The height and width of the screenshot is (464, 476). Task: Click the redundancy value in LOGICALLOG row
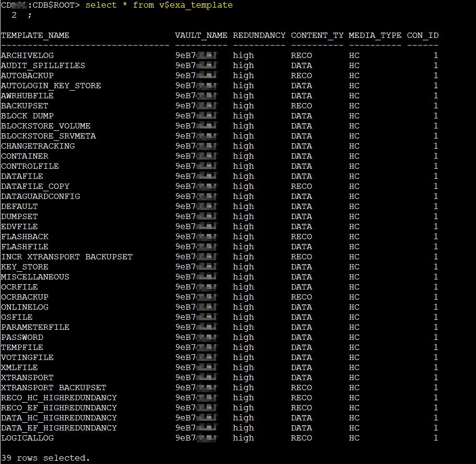(244, 438)
